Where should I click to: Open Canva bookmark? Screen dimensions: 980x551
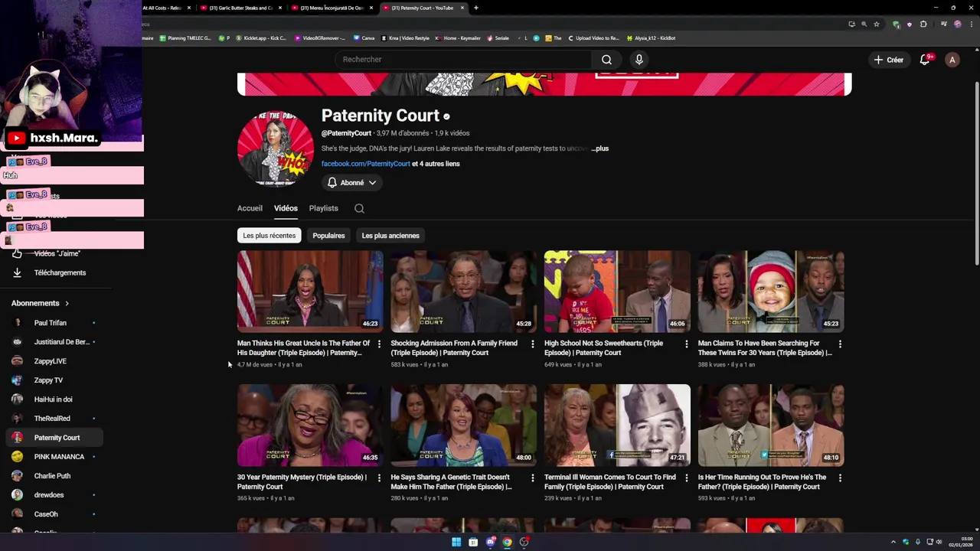(x=364, y=37)
